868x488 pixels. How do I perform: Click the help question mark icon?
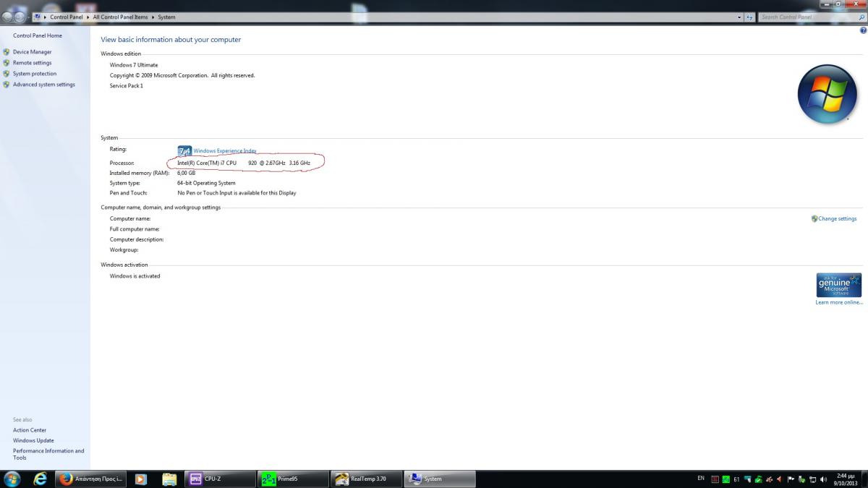864,30
